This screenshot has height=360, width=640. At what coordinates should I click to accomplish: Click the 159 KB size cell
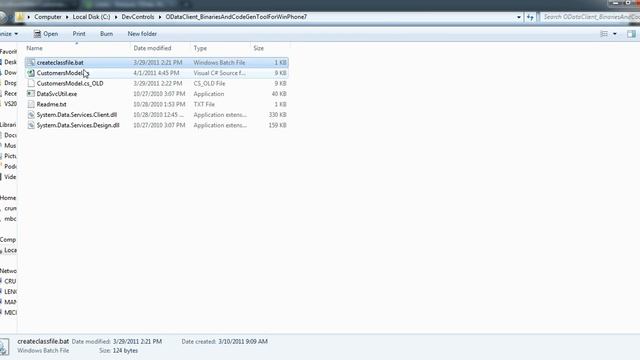coord(278,125)
